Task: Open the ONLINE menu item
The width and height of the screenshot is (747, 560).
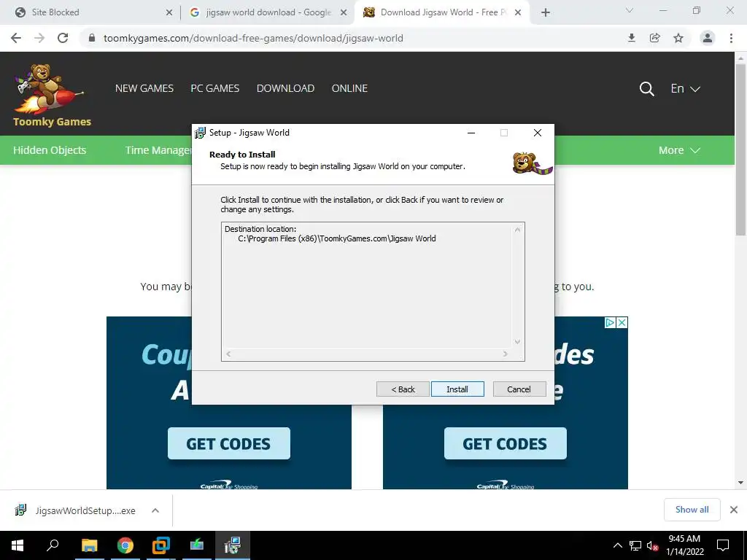Action: (x=349, y=88)
